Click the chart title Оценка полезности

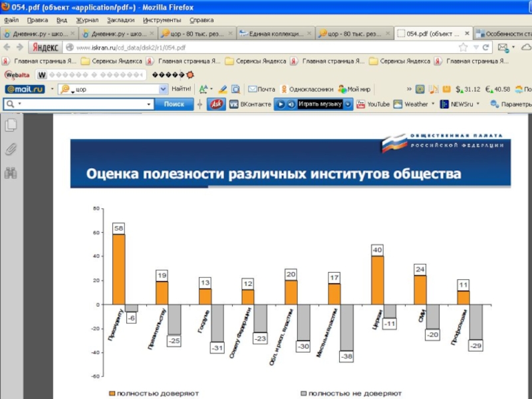[x=273, y=174]
